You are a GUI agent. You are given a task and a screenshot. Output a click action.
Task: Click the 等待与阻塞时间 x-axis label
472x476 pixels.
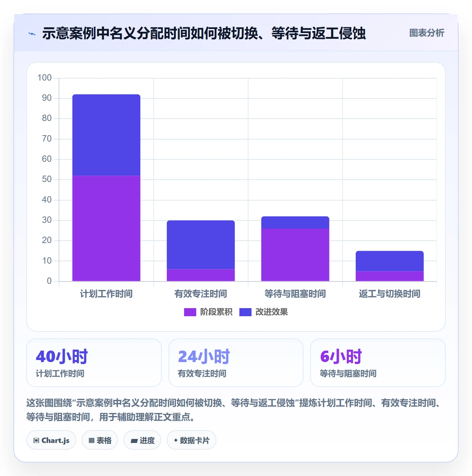[x=295, y=294]
